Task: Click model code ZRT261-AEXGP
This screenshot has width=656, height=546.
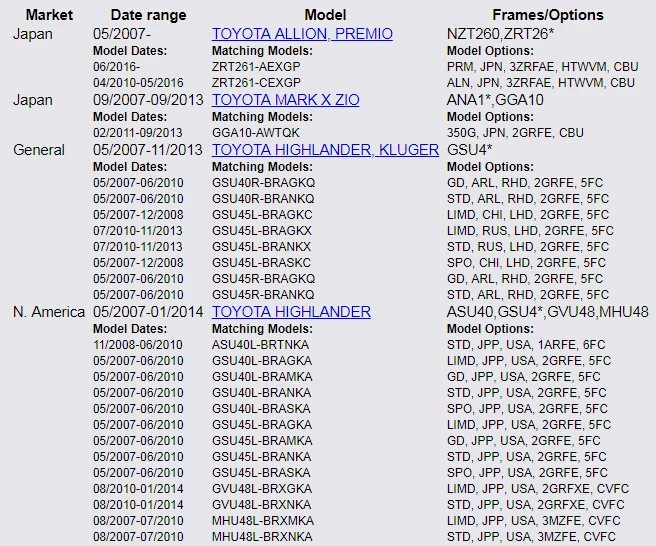Action: click(256, 67)
